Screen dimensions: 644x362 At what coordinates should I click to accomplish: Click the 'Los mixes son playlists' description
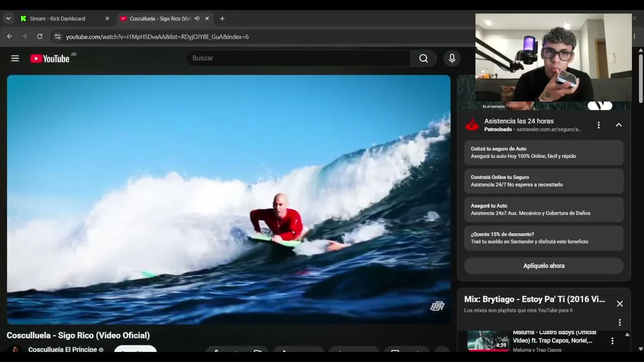(x=518, y=311)
